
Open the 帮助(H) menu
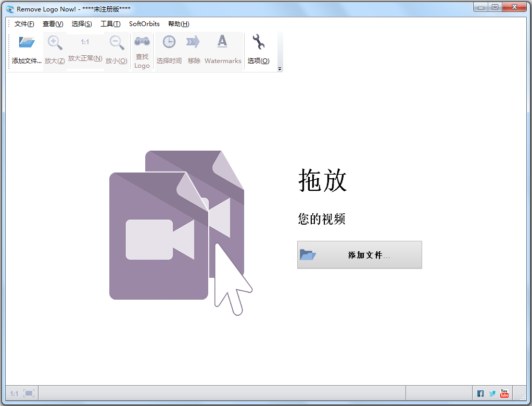(179, 24)
